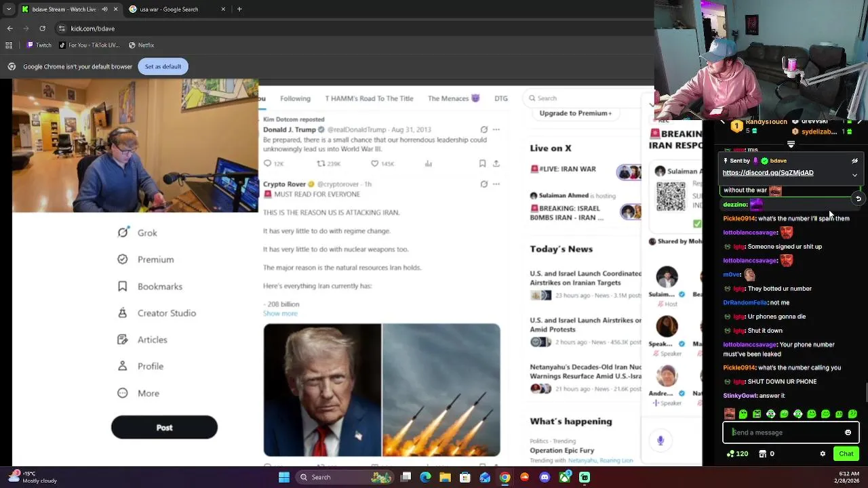Viewport: 868px width, 488px height.
Task: Open the Bookmarks sidebar icon
Action: click(123, 286)
